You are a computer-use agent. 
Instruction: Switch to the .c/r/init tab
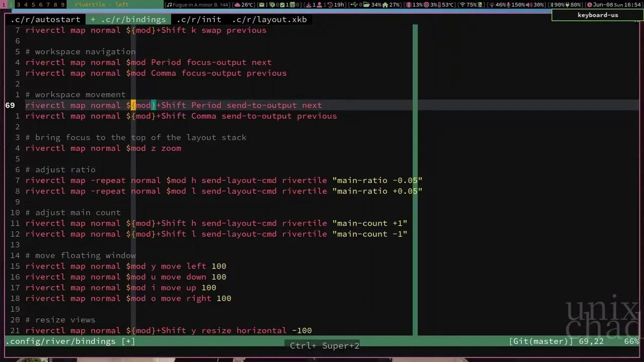tap(199, 20)
